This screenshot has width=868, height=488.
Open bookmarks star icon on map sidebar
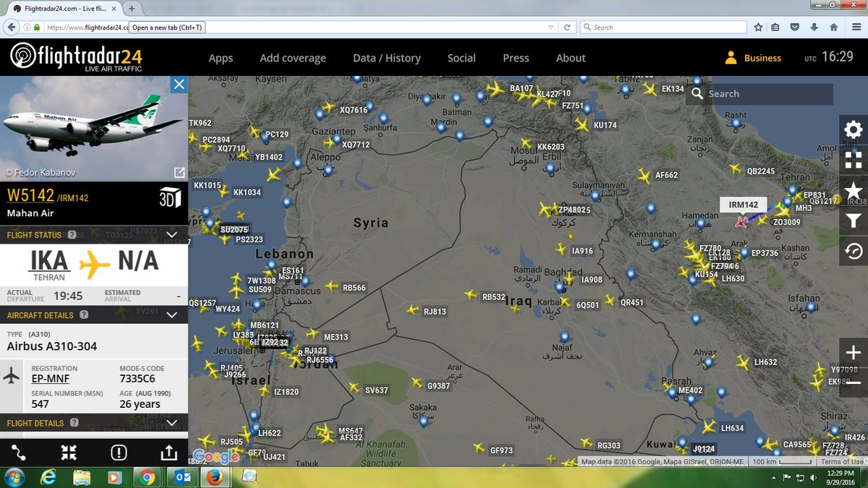854,191
